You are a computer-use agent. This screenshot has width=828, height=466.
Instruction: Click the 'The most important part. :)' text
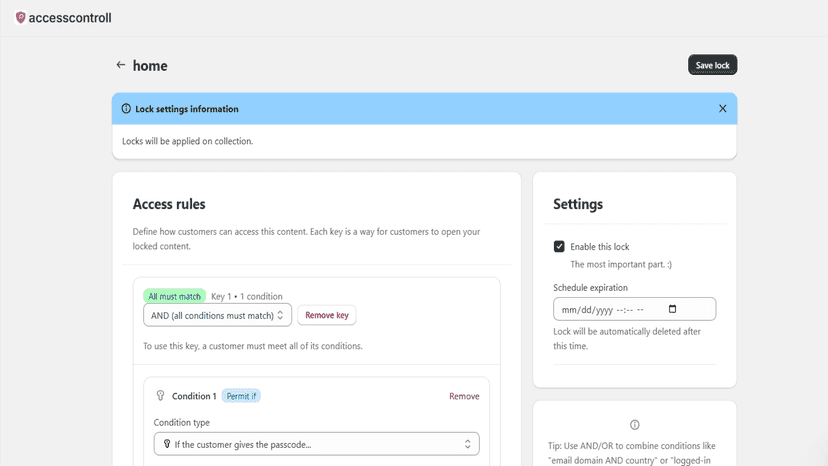click(x=621, y=264)
